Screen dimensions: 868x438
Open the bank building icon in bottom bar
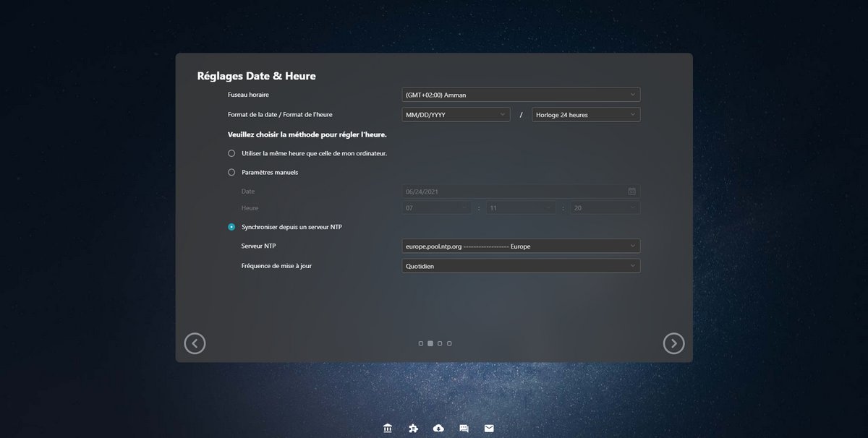tap(388, 428)
